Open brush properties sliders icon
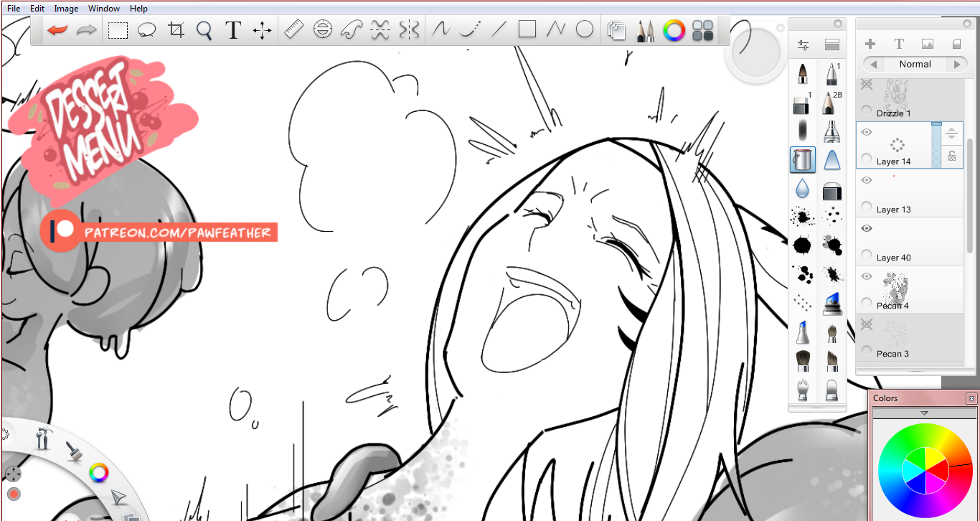The image size is (980, 521). (803, 45)
